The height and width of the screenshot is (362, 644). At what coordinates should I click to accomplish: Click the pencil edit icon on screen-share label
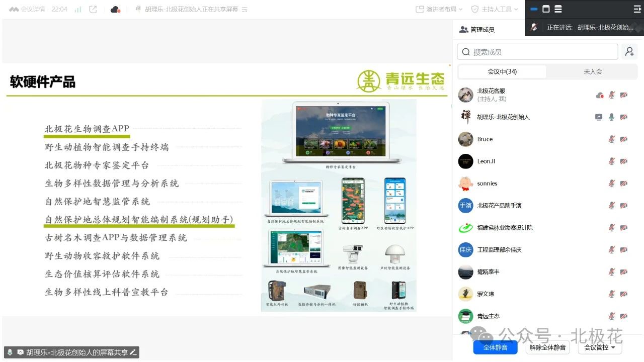[x=133, y=352]
